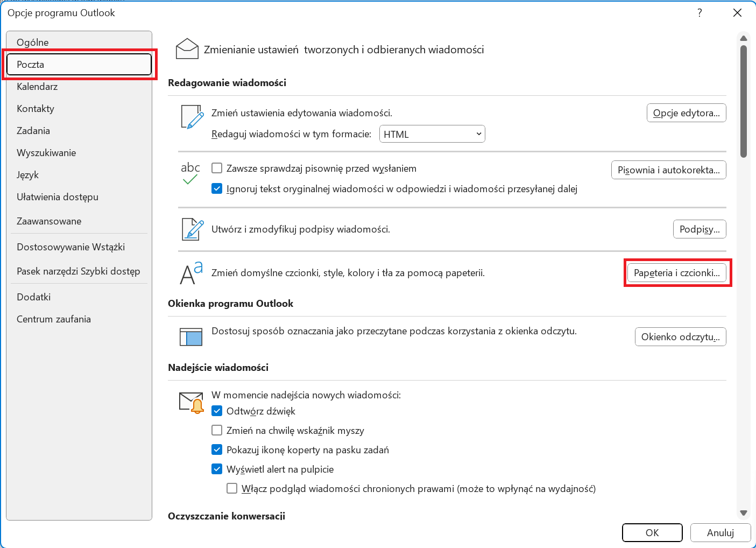Click the scroll up arrow of the options pane
This screenshot has width=756, height=548.
tap(744, 38)
